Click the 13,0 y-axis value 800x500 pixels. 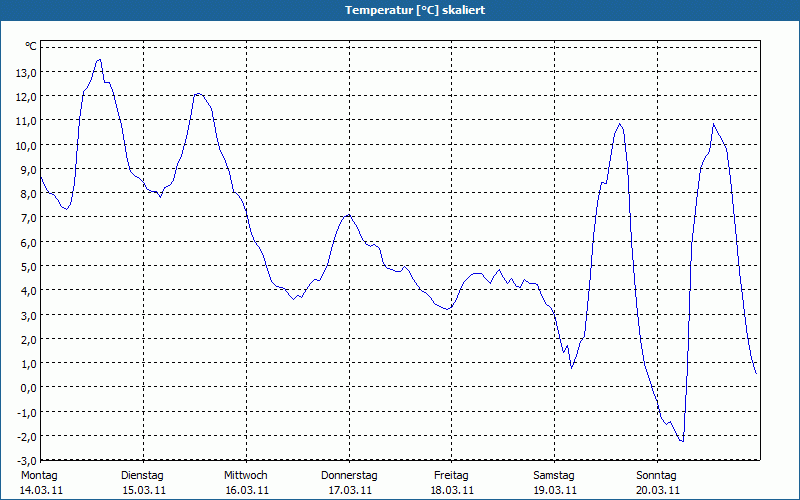(x=26, y=73)
